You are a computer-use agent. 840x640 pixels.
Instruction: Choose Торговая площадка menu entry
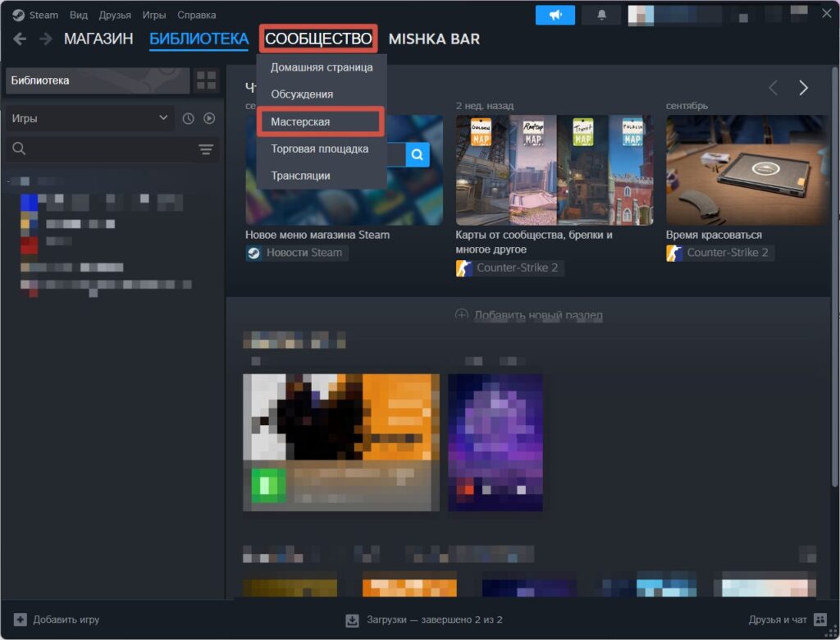tap(320, 149)
